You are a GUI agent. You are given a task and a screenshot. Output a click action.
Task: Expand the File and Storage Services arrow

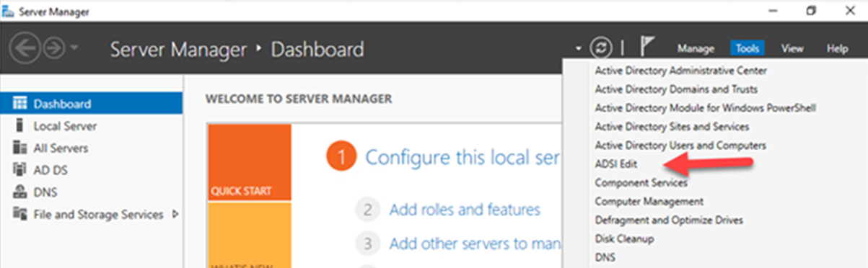tap(175, 214)
